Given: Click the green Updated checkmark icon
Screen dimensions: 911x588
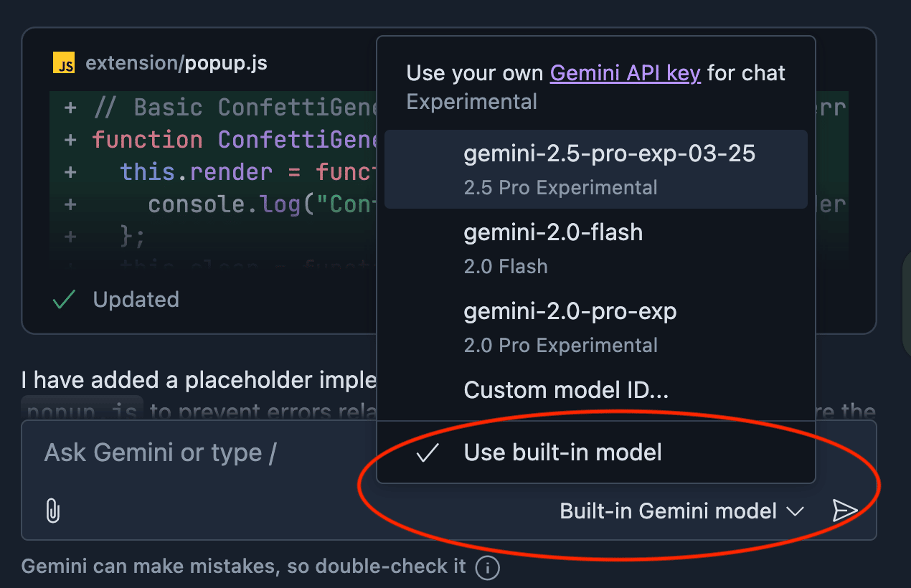Looking at the screenshot, I should [65, 300].
